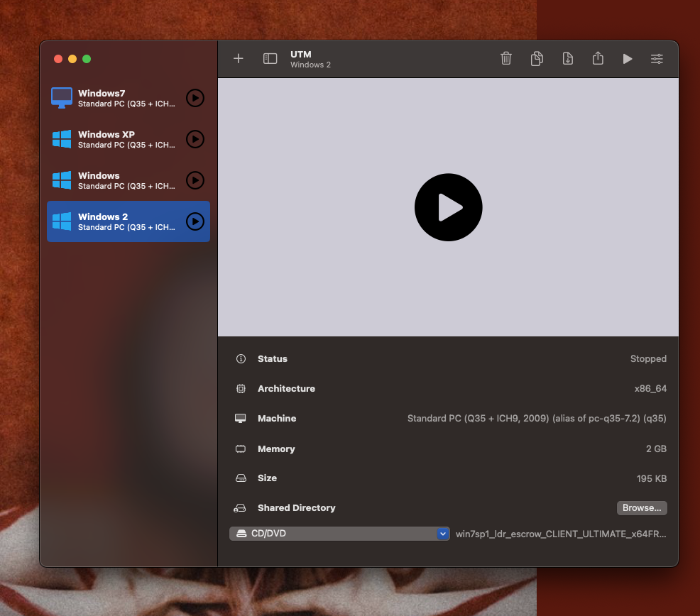Click the Size disk icon
This screenshot has height=616, width=700.
click(241, 478)
